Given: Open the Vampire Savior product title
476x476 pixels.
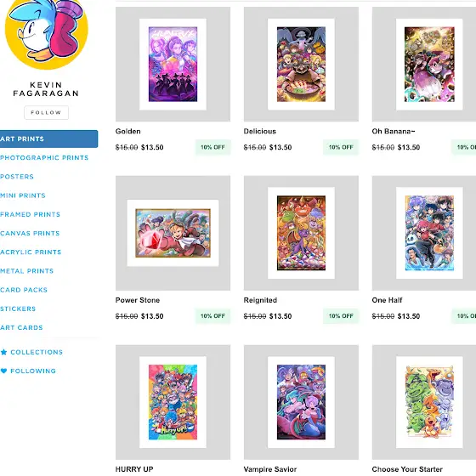Looking at the screenshot, I should click(x=270, y=469).
